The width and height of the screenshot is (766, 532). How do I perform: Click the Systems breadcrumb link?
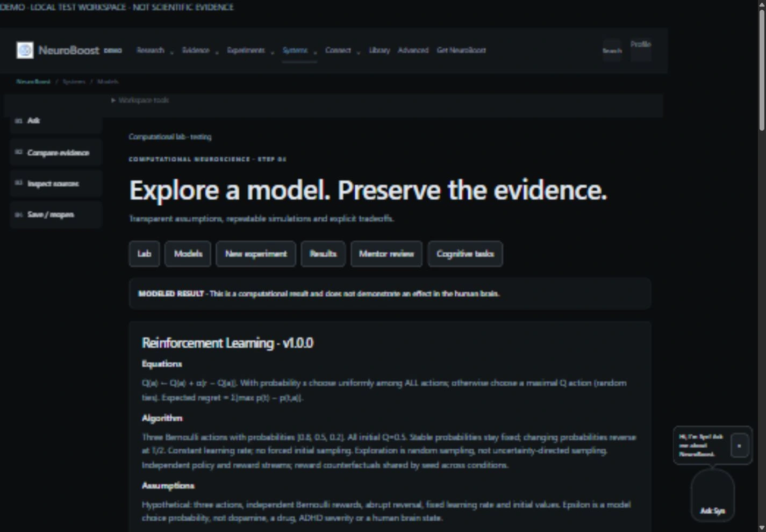74,82
